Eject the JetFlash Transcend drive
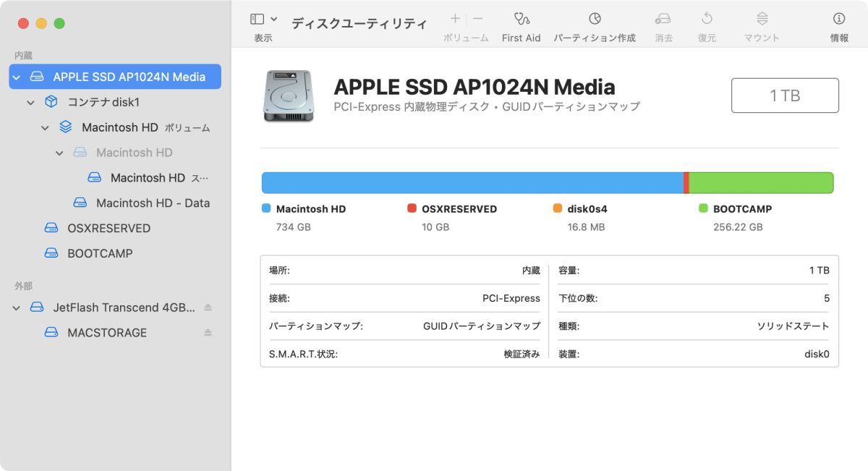Viewport: 868px width, 471px height. [x=208, y=307]
